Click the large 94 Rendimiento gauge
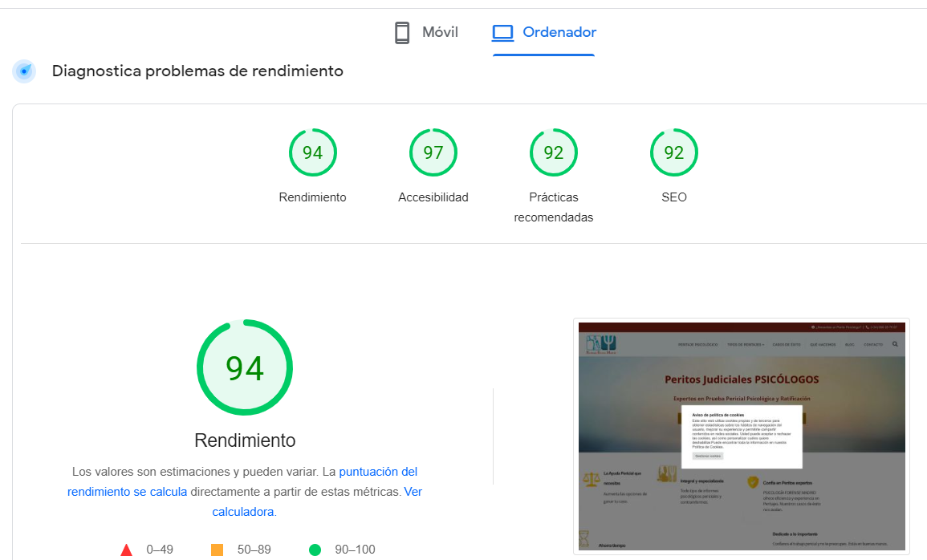 pos(245,367)
